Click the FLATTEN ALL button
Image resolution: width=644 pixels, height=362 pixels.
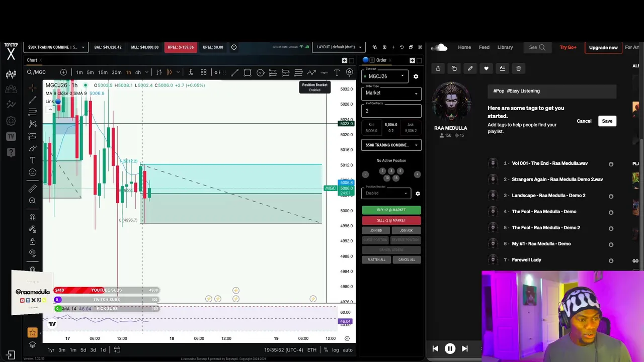376,260
